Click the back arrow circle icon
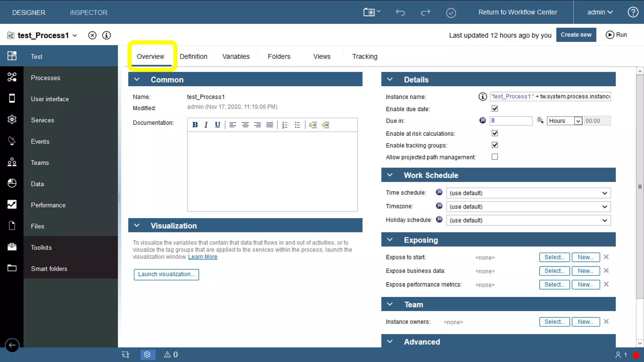The height and width of the screenshot is (362, 644). tap(12, 345)
